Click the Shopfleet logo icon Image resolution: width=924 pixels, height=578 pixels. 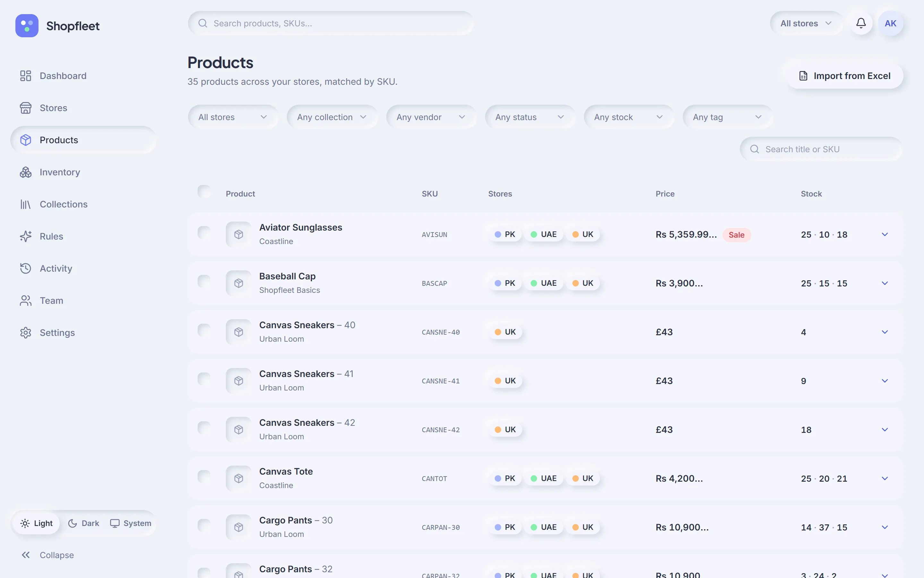(x=27, y=26)
